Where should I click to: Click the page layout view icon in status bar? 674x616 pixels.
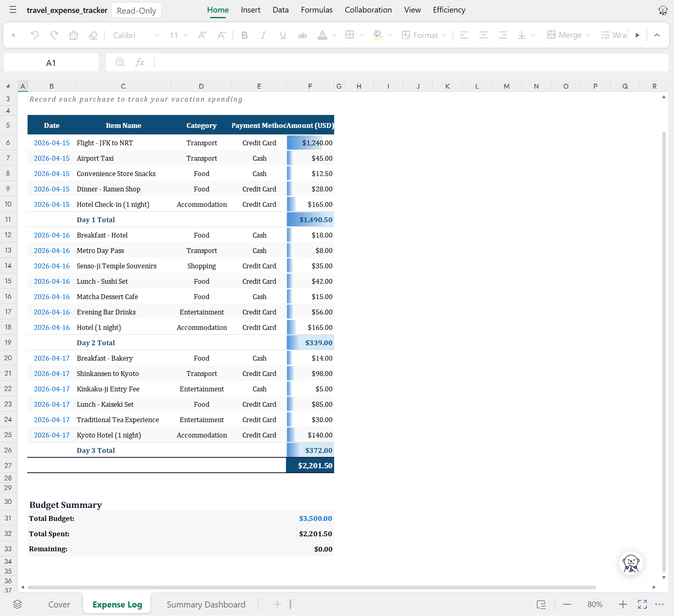[541, 604]
